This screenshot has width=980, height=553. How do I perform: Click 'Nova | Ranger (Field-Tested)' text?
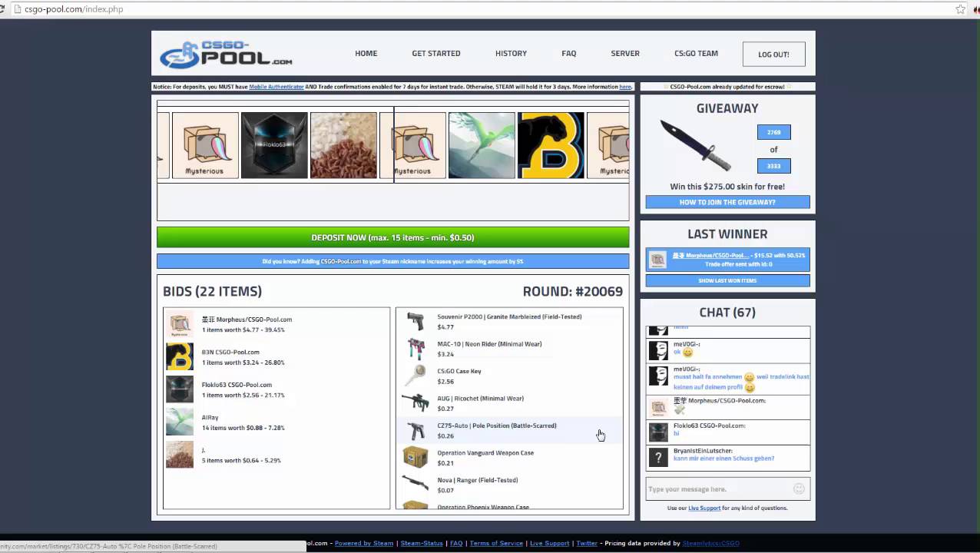[477, 480]
